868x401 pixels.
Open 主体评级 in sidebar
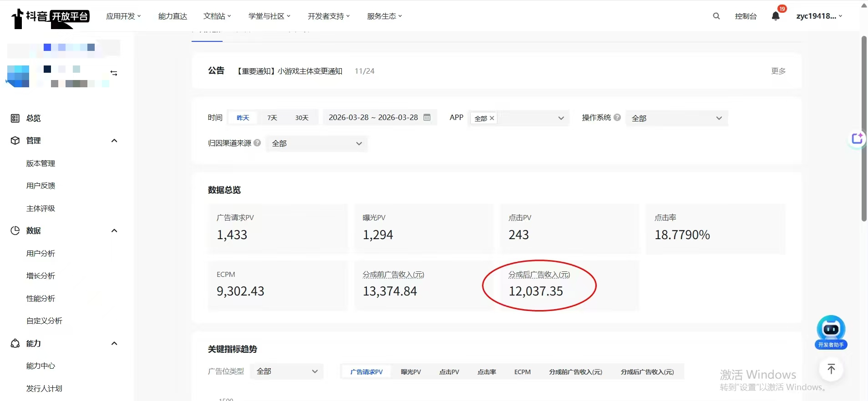coord(41,208)
